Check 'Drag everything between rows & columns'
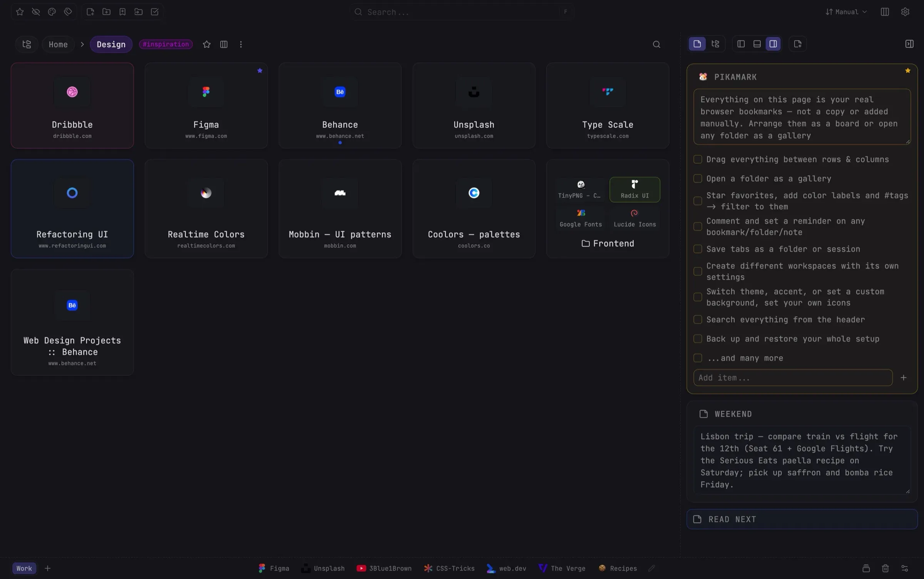 coord(698,159)
